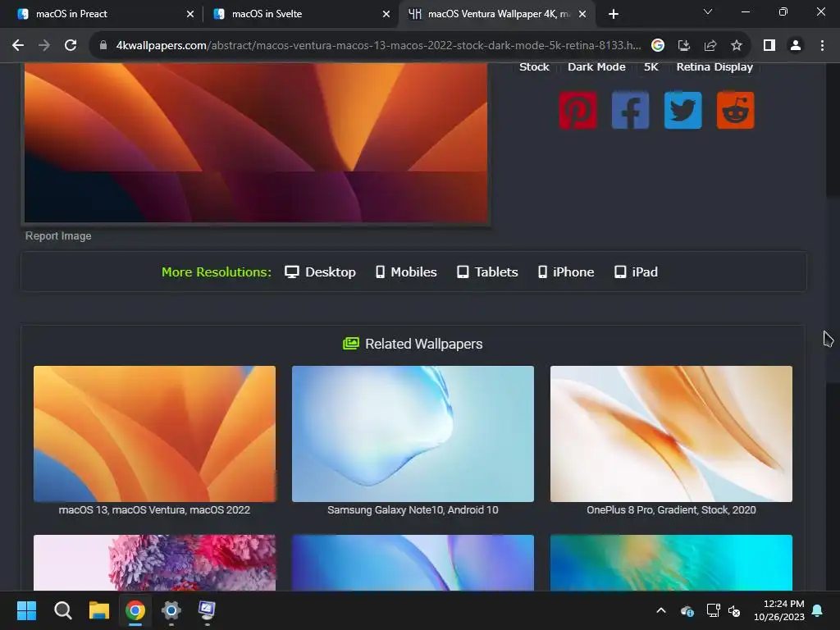The height and width of the screenshot is (630, 840).
Task: Click the browser forward arrow
Action: (44, 46)
